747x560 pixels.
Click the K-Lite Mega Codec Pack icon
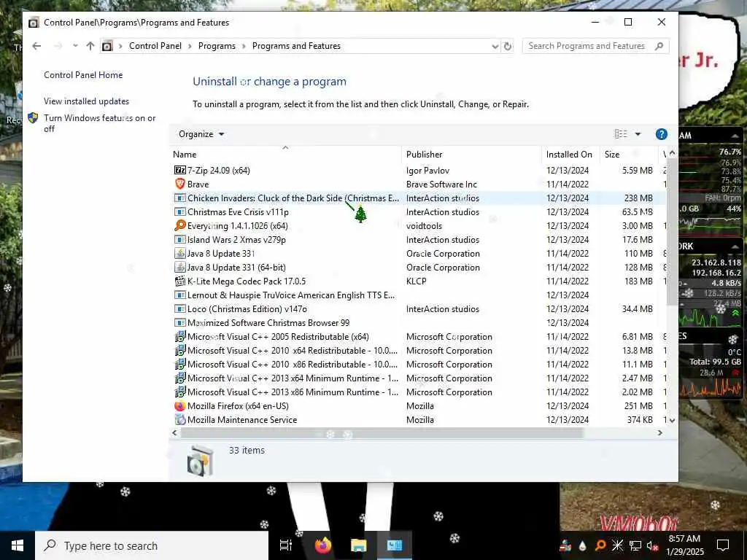pyautogui.click(x=179, y=281)
